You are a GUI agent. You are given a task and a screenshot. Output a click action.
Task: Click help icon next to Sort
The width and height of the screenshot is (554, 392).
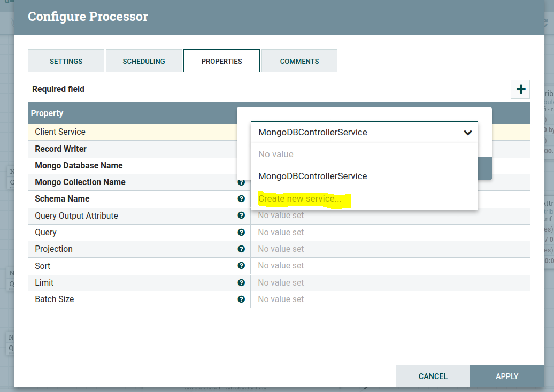click(x=241, y=266)
